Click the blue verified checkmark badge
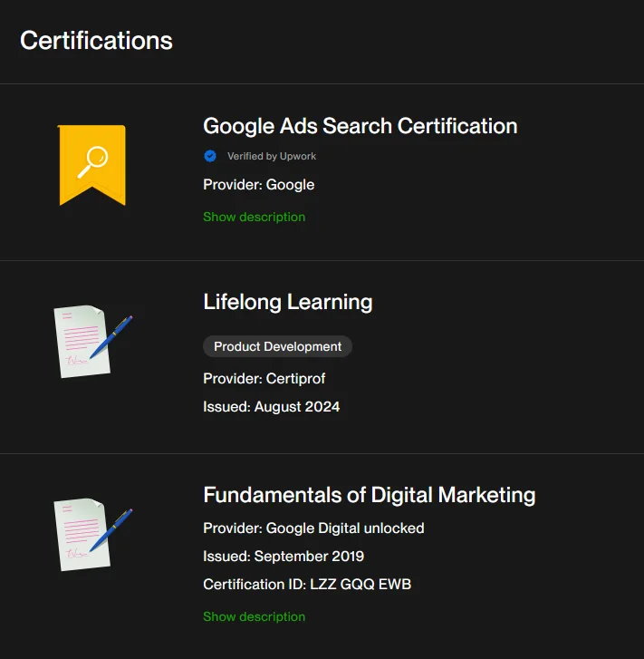 210,156
